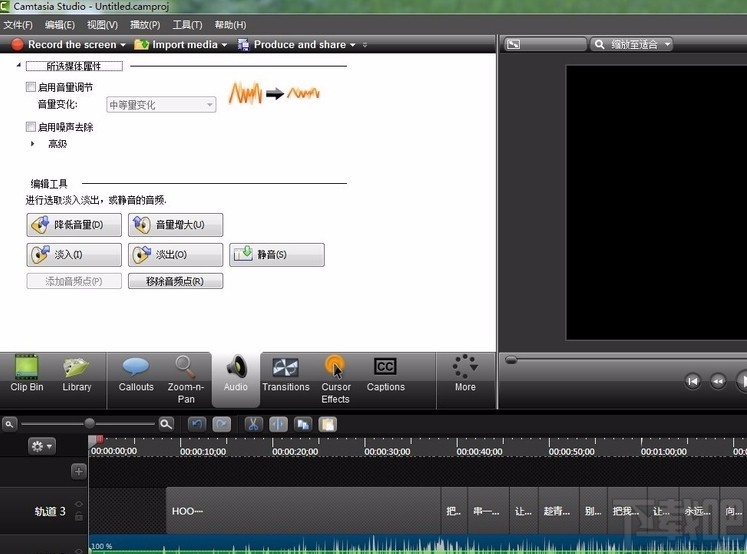Click the audio waveform track
This screenshot has height=554, width=747.
(417, 544)
